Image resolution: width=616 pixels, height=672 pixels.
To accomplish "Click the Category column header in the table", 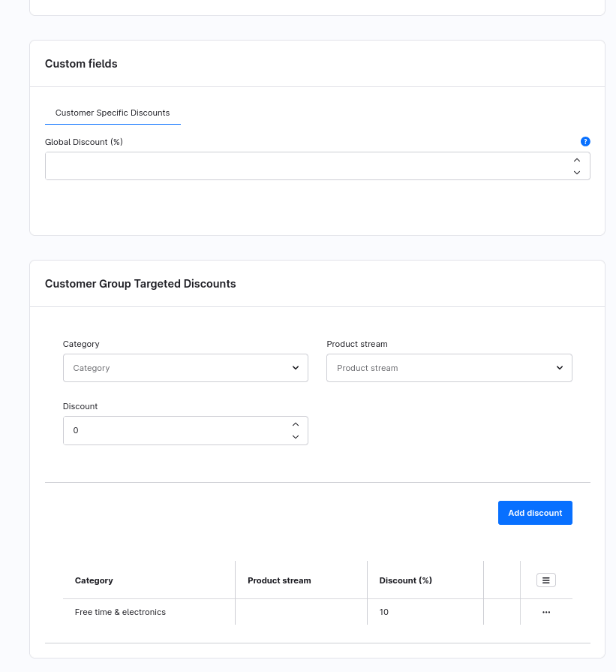I will [94, 580].
